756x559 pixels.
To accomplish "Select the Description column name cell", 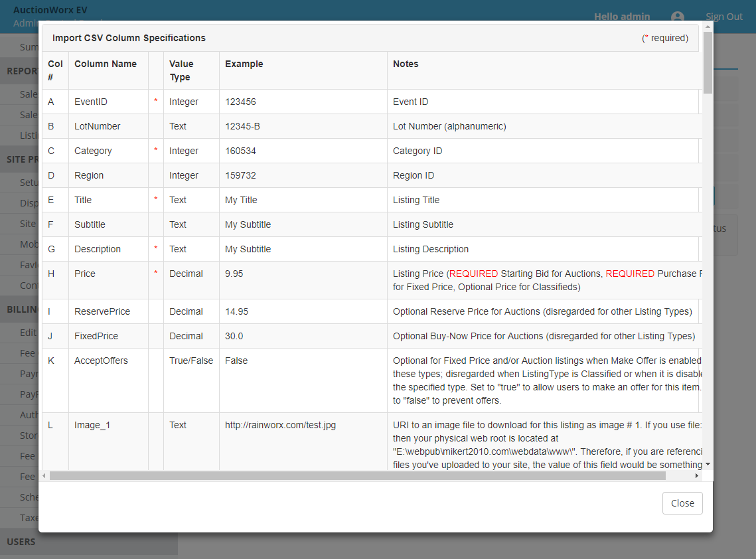I will [108, 250].
